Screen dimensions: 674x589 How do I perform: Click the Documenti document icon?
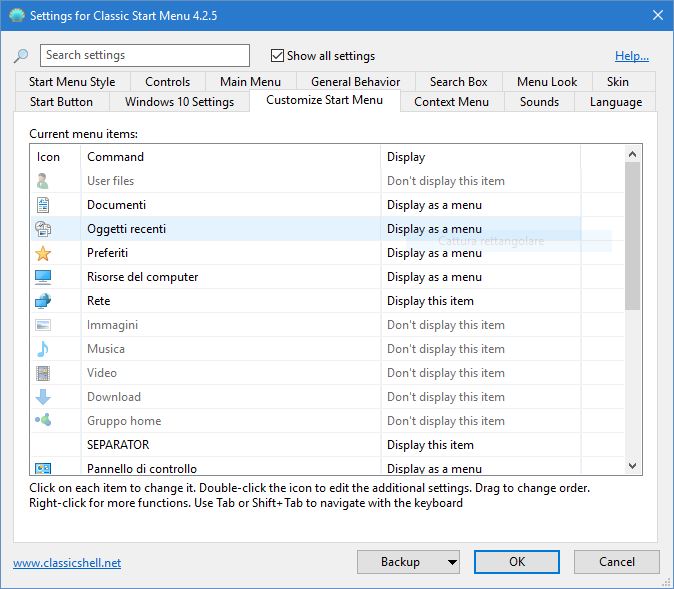point(43,205)
